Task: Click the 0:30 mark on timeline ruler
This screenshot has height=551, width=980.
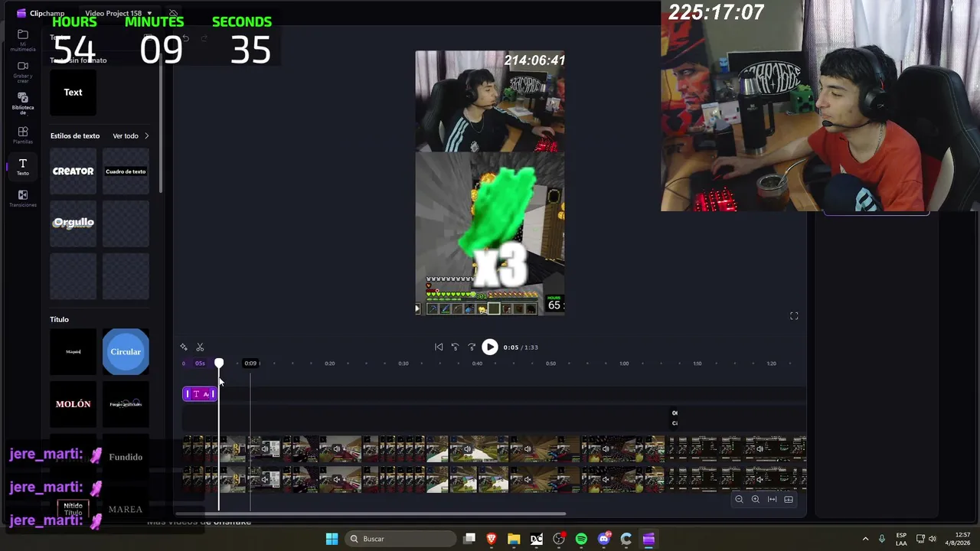Action: (x=403, y=364)
